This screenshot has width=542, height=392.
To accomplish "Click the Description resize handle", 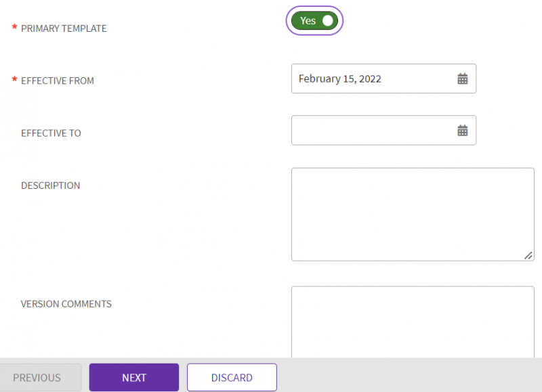I will [x=528, y=256].
